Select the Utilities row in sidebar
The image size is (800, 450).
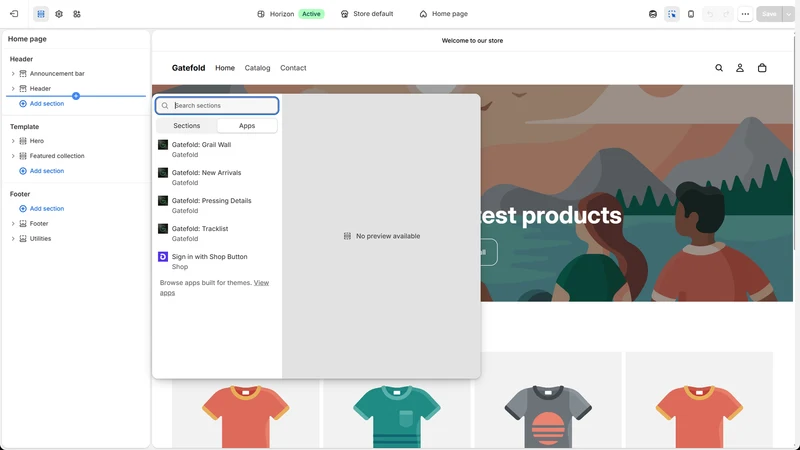click(x=40, y=239)
